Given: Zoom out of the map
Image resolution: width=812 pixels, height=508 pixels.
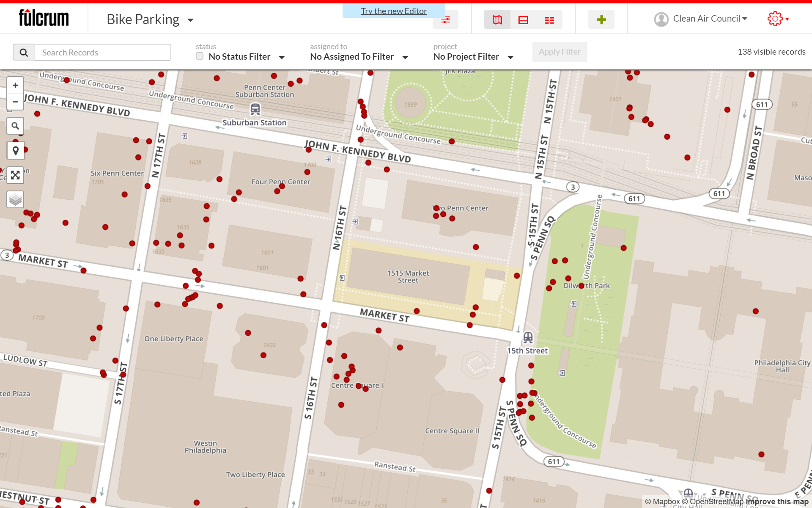Looking at the screenshot, I should [x=15, y=102].
